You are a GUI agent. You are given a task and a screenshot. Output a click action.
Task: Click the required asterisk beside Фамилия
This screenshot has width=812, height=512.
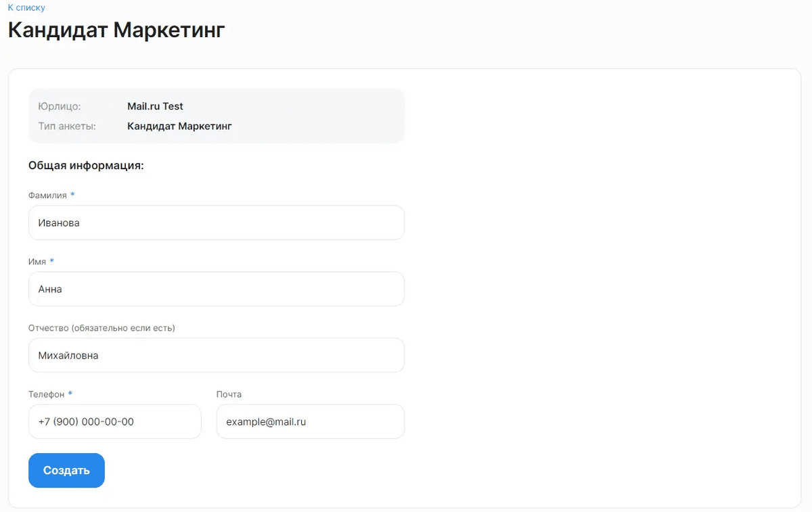(x=72, y=195)
